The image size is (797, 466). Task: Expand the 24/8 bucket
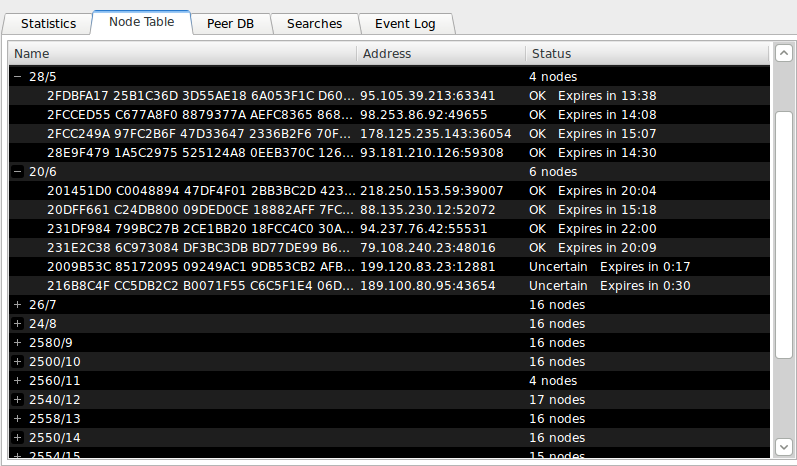coord(18,324)
